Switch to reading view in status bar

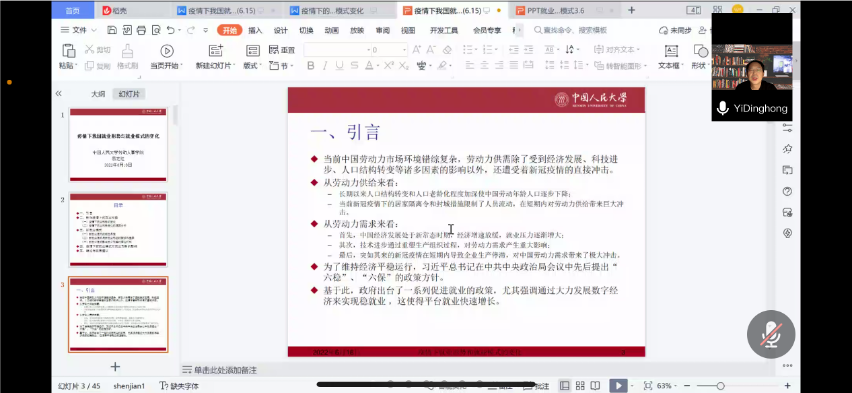pos(595,385)
